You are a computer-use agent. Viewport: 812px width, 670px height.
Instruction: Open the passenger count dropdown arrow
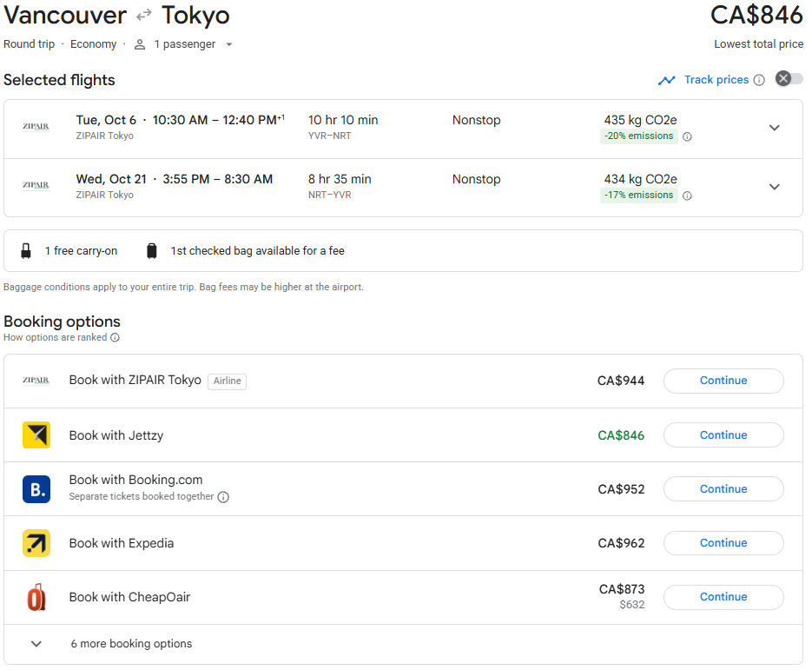[229, 44]
